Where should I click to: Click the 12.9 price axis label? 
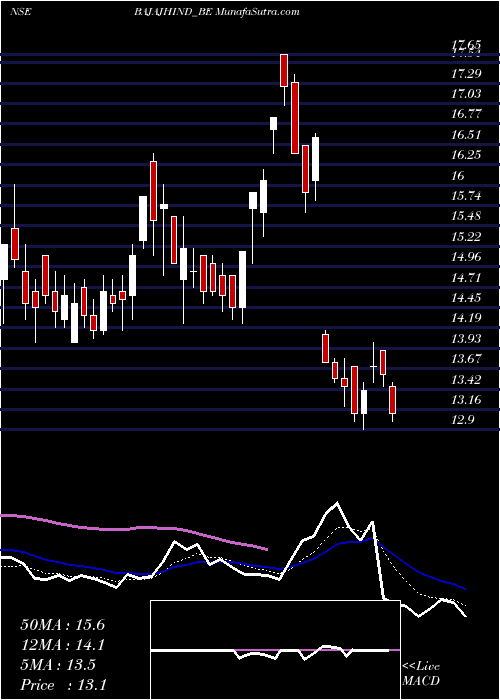coord(462,421)
